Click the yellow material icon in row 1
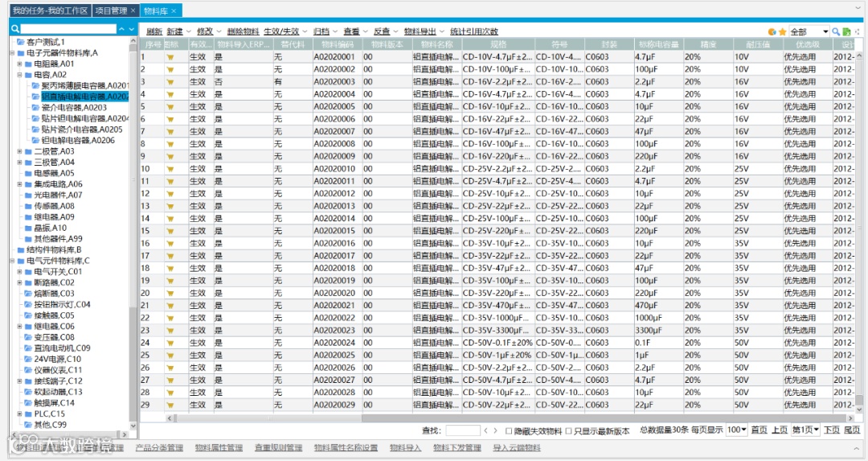The height and width of the screenshot is (461, 868). 170,57
